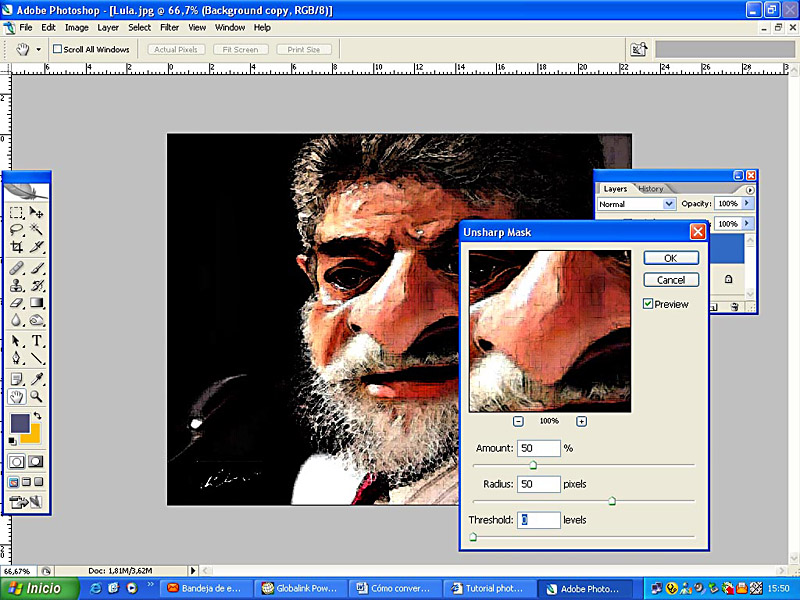Screen dimensions: 800x600
Task: Open the Filter menu
Action: [x=169, y=28]
